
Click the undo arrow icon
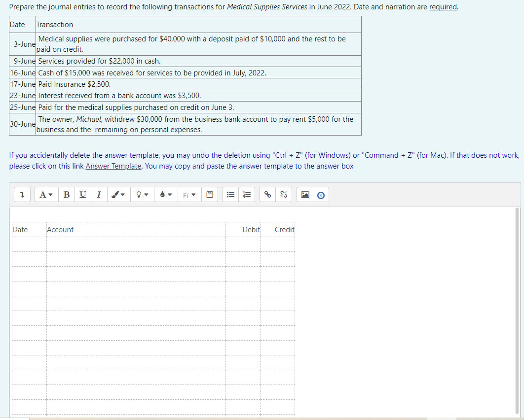pos(22,194)
